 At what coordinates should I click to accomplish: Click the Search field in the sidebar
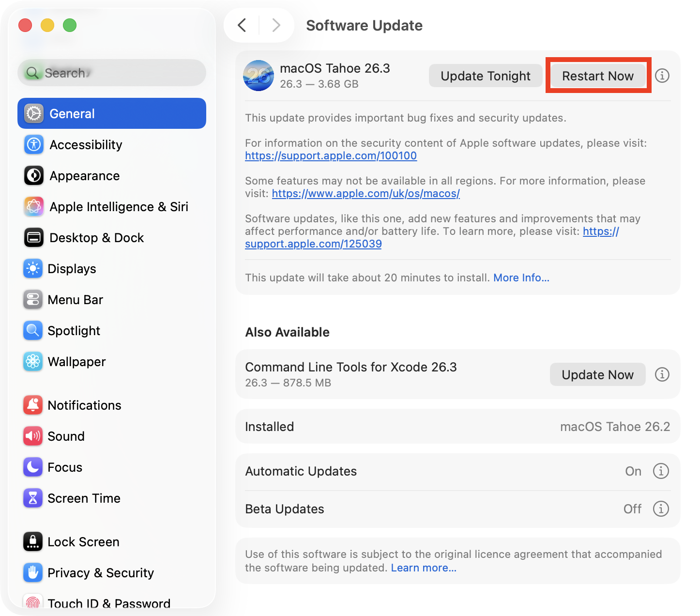tap(111, 73)
